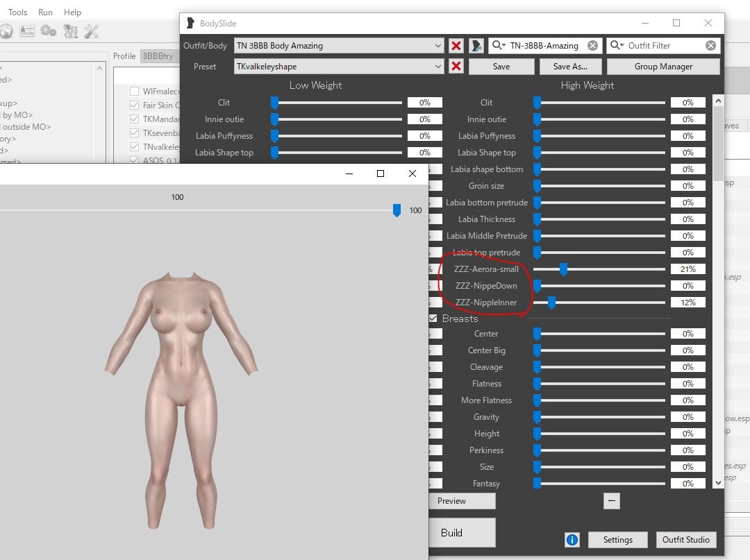Click the High Weight Fantasy 0% field

(687, 484)
